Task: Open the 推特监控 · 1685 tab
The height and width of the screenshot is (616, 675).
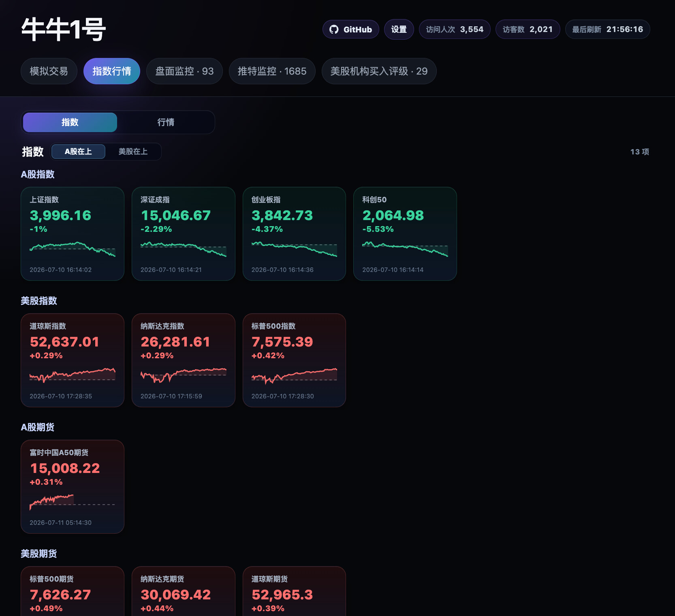Action: tap(272, 71)
